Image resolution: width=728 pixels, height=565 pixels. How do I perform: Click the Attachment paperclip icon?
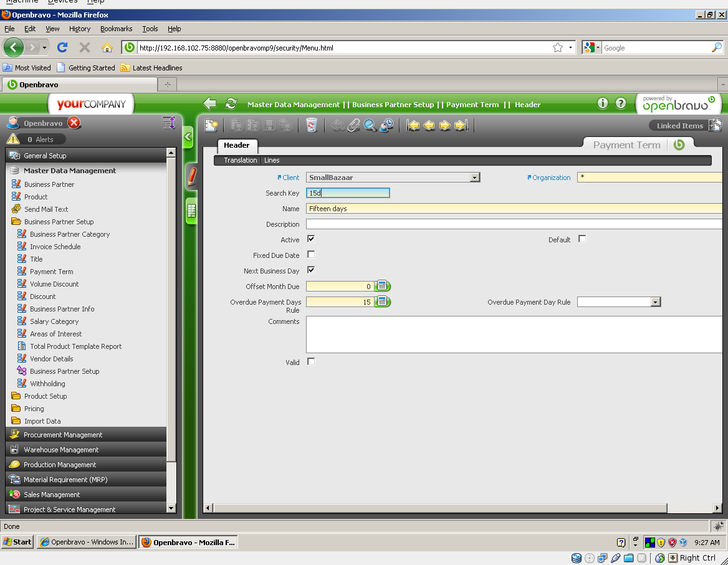tap(353, 126)
